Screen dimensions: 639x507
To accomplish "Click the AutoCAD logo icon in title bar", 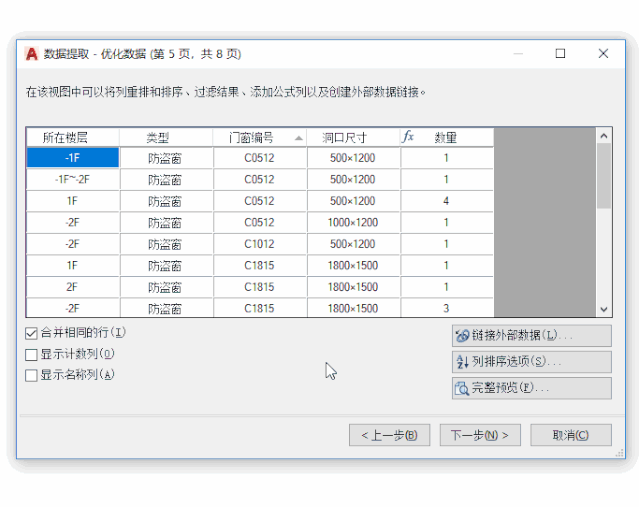I will tap(32, 54).
